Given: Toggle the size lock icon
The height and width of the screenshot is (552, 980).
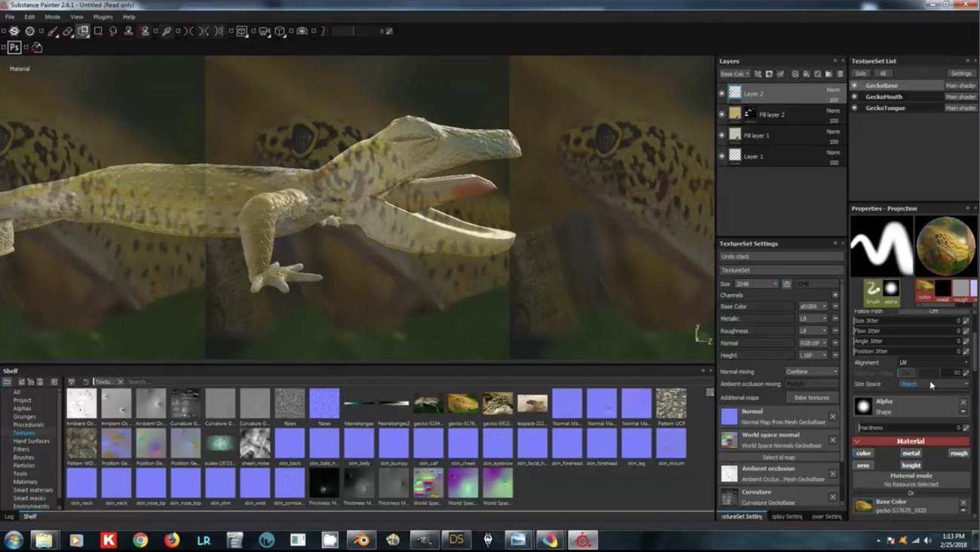Looking at the screenshot, I should 787,284.
